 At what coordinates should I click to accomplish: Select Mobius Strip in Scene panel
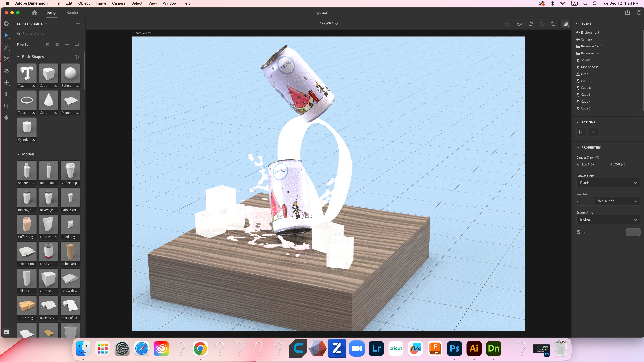pos(590,67)
